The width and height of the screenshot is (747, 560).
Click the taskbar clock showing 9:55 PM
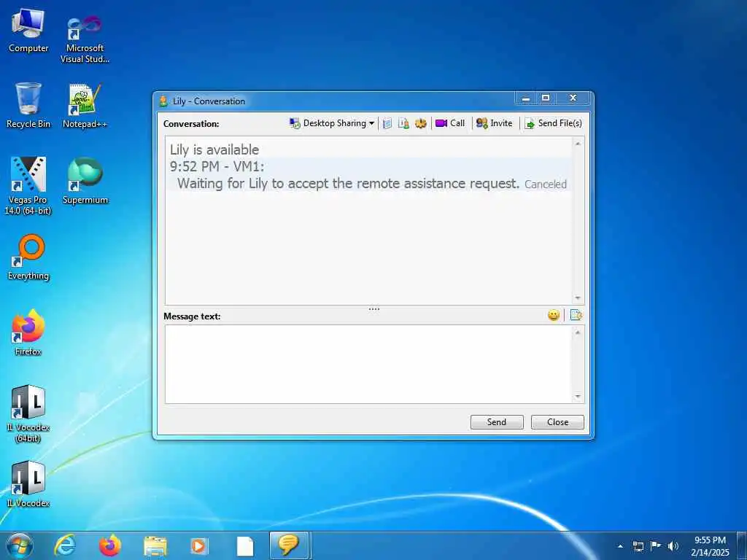(x=710, y=545)
